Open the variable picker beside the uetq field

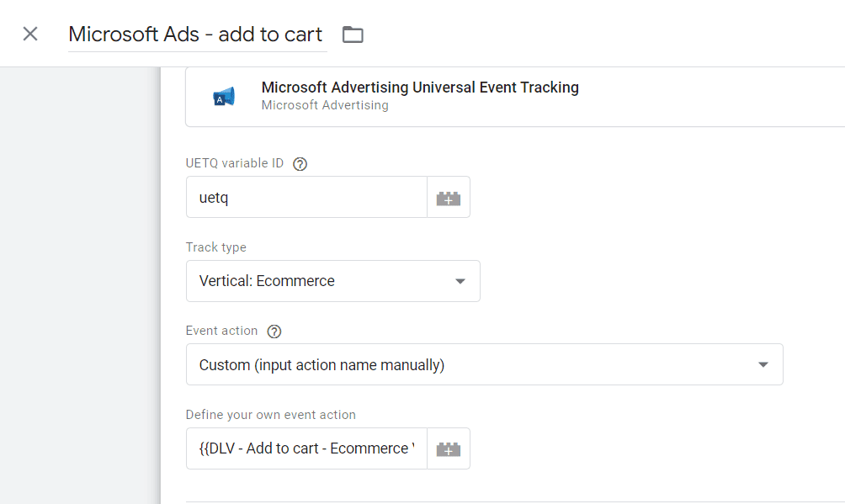449,197
